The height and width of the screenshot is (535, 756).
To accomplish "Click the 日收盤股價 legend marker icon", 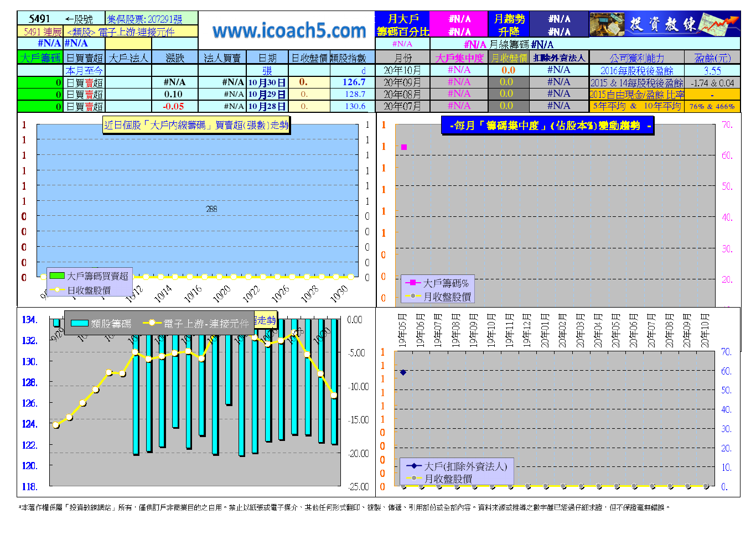I will point(56,290).
